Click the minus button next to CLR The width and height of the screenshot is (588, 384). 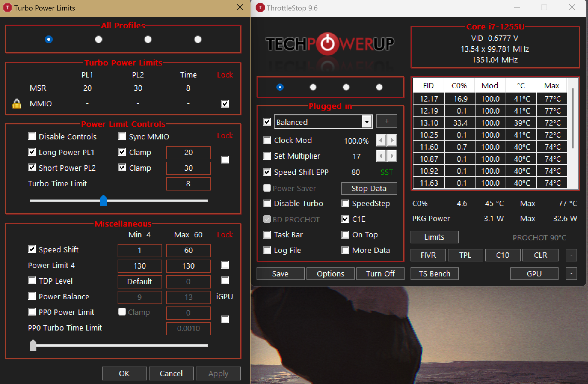tap(571, 255)
